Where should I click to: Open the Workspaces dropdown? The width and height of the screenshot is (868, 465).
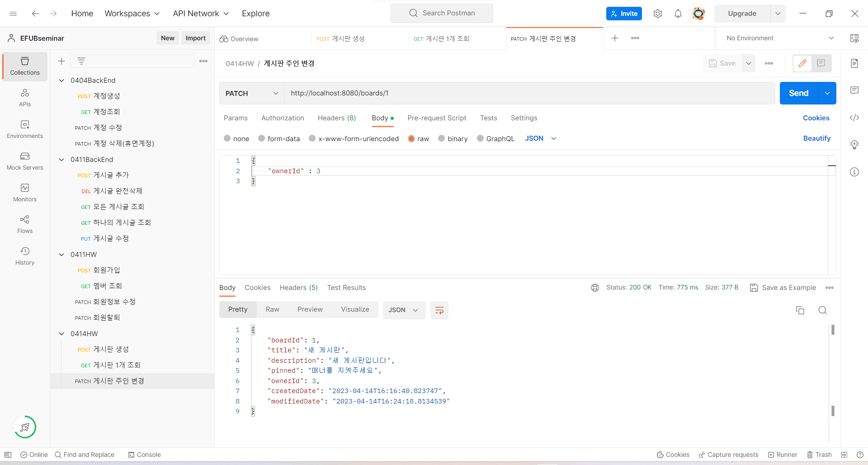point(132,14)
